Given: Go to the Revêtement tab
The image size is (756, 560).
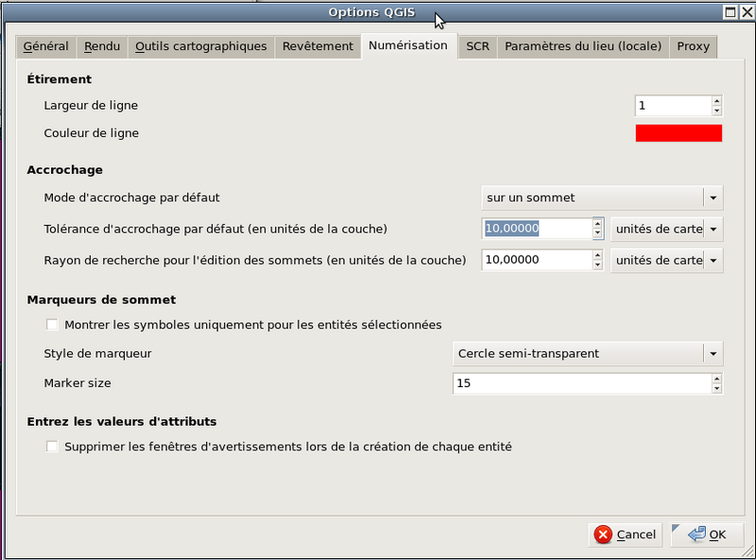Looking at the screenshot, I should pyautogui.click(x=318, y=47).
